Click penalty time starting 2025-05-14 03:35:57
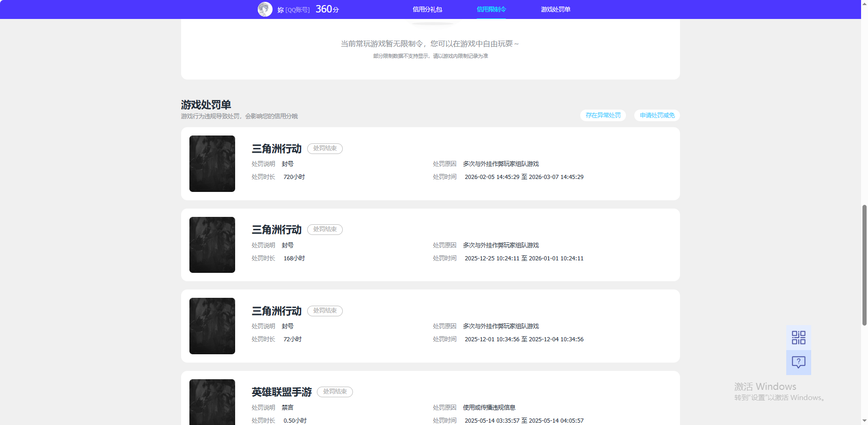The image size is (868, 425). [x=524, y=421]
